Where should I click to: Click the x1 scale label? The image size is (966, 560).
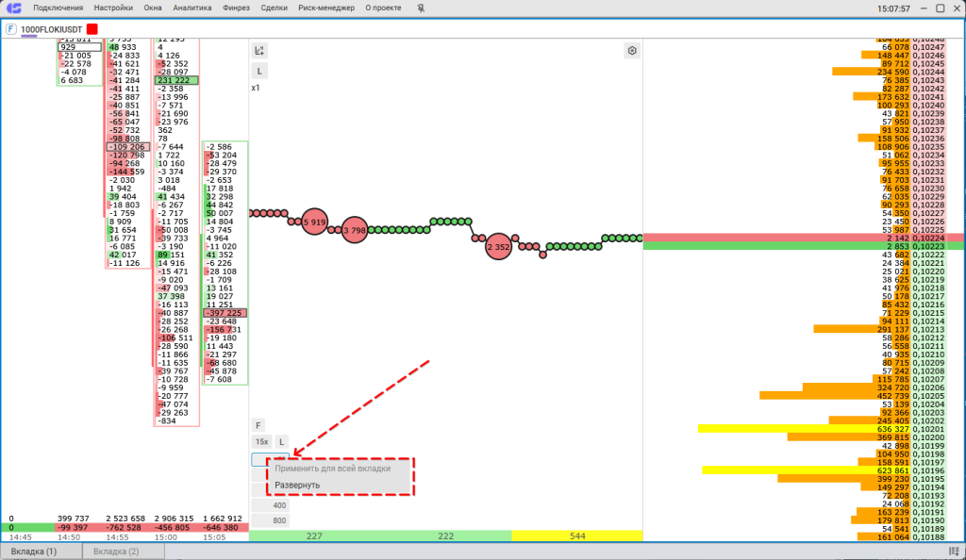tap(256, 88)
